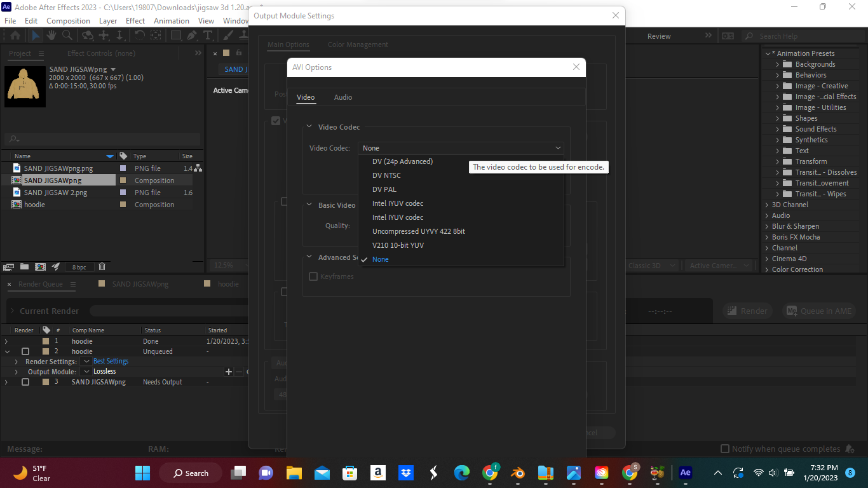Open the Color Management tab
The height and width of the screenshot is (488, 868).
click(358, 44)
